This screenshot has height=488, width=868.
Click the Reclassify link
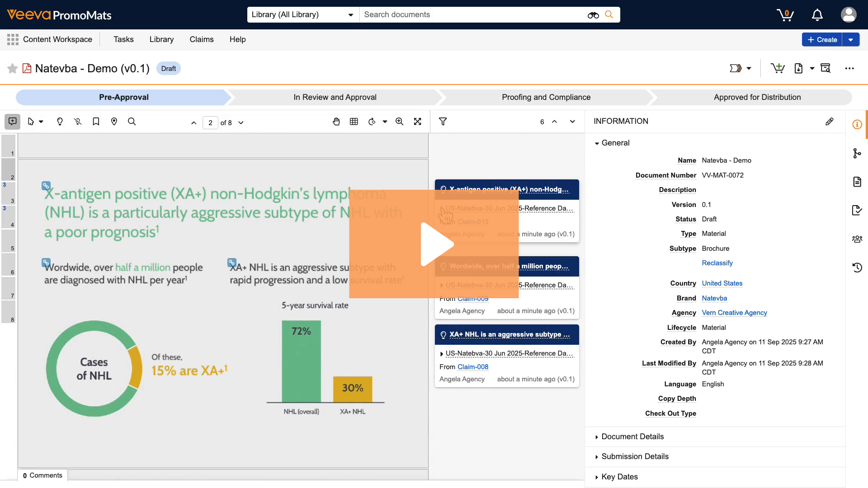717,263
